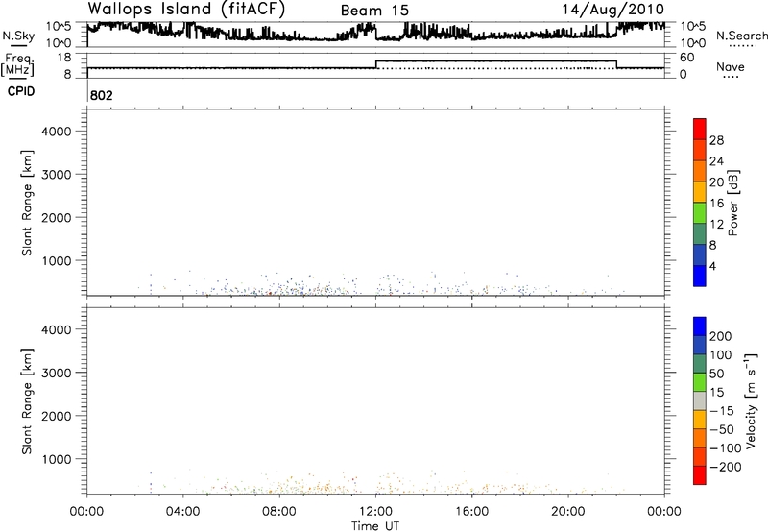Image resolution: width=768 pixels, height=532 pixels.
Task: Click the red top segment of Power color bar
Action: [700, 129]
